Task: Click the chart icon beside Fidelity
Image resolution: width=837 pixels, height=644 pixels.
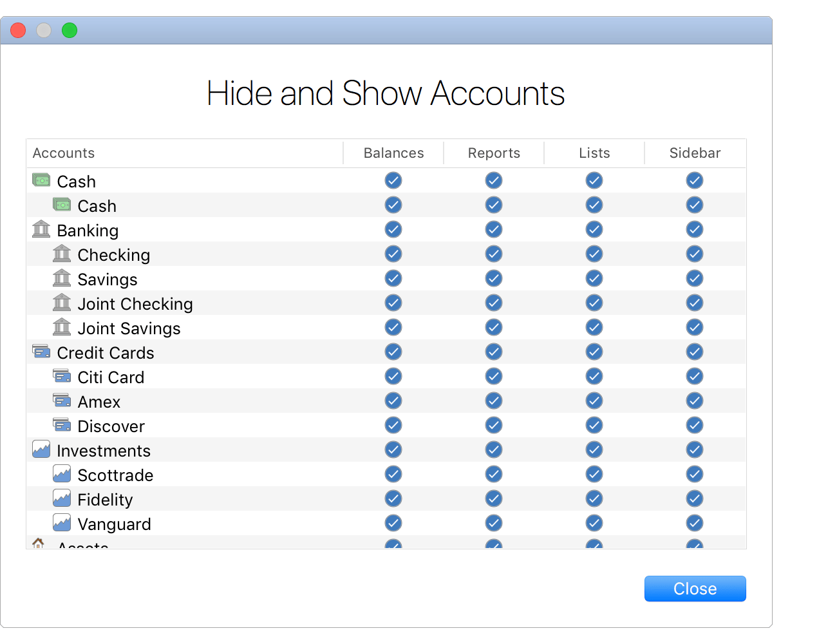Action: [62, 498]
